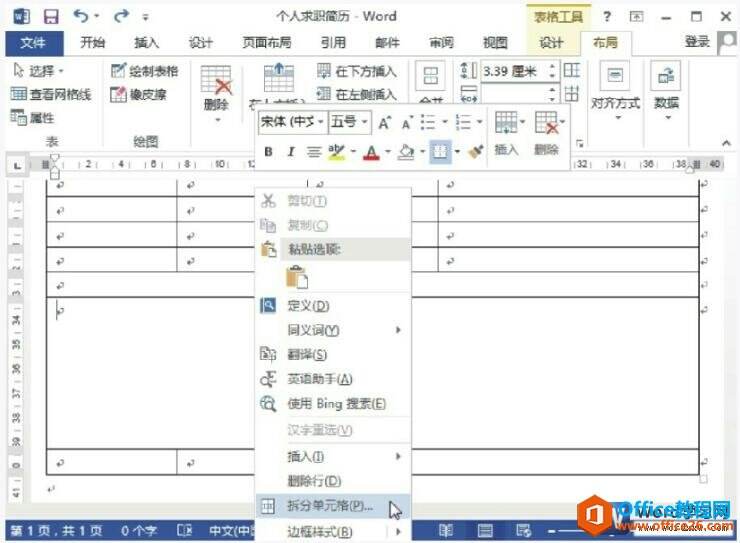The height and width of the screenshot is (543, 740).
Task: Click the row height 3.39 厘米 field
Action: (x=514, y=71)
